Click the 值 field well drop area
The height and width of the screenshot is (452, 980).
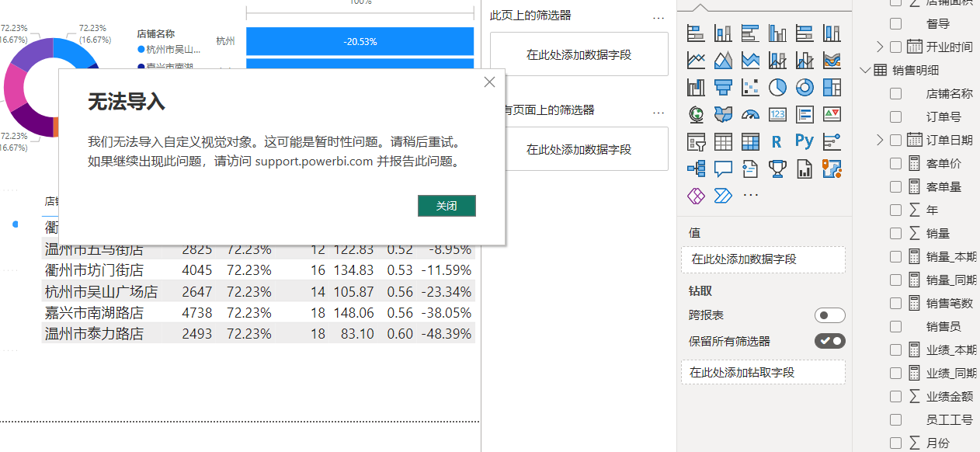point(763,259)
